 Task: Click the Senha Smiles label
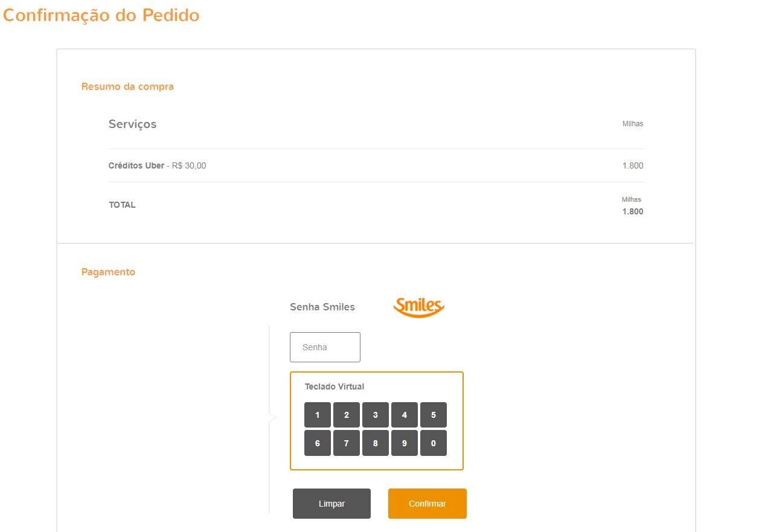(x=322, y=307)
